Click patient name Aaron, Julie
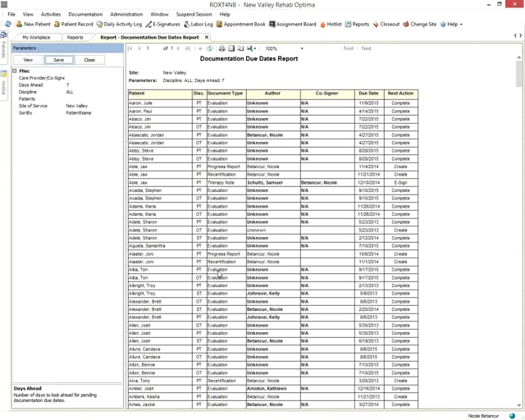525x420 pixels. pyautogui.click(x=140, y=103)
